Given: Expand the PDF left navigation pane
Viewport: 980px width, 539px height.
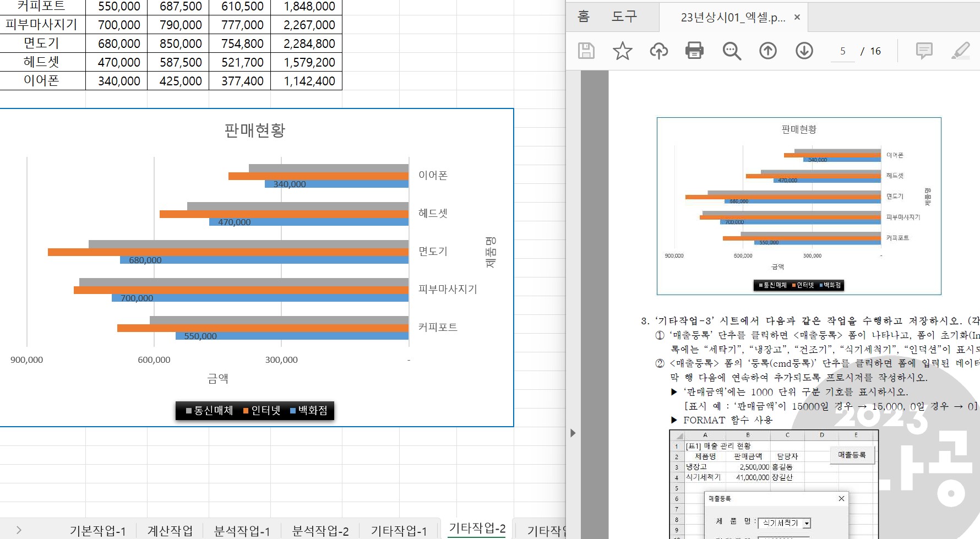Looking at the screenshot, I should (573, 433).
